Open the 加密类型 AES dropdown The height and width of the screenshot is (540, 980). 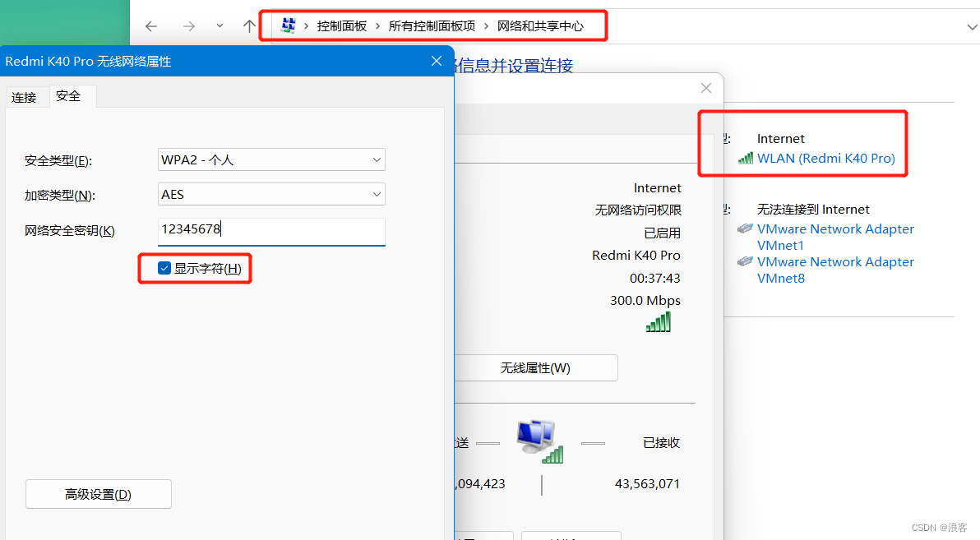[x=271, y=194]
